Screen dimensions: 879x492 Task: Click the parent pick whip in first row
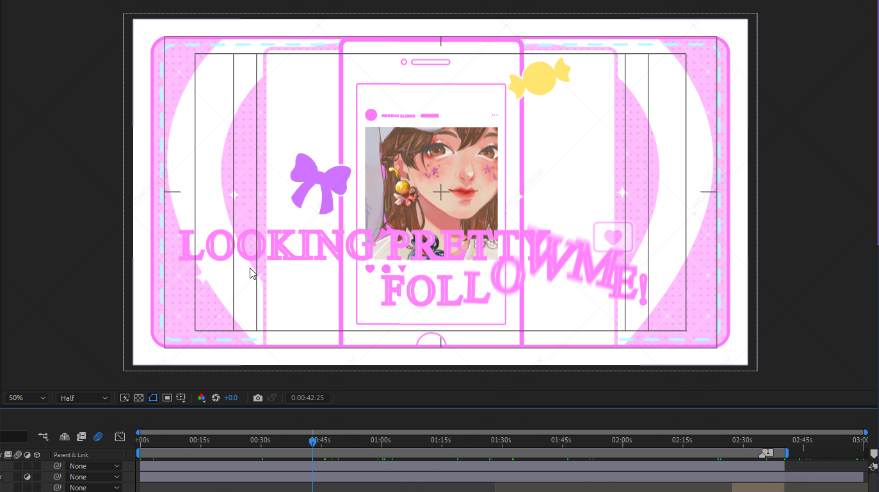tap(57, 466)
